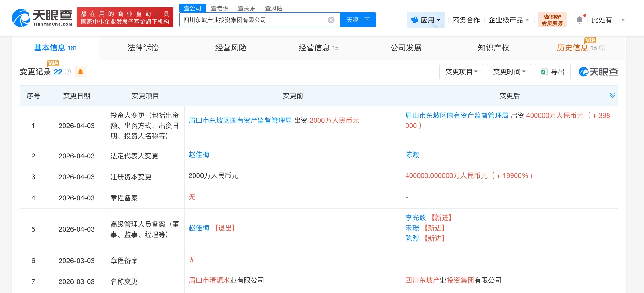644x293 pixels.
Task: Clear the search box with X icon
Action: [331, 20]
